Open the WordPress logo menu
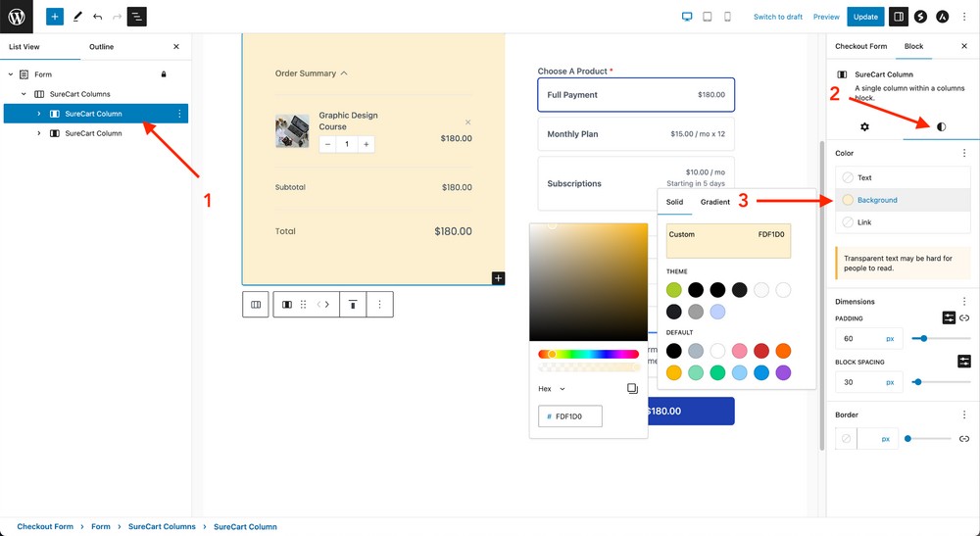The image size is (980, 536). pos(17,17)
